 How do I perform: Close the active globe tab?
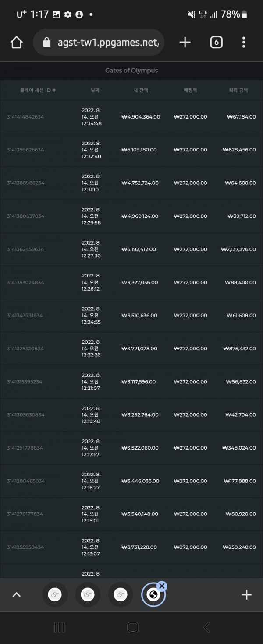pyautogui.click(x=162, y=586)
